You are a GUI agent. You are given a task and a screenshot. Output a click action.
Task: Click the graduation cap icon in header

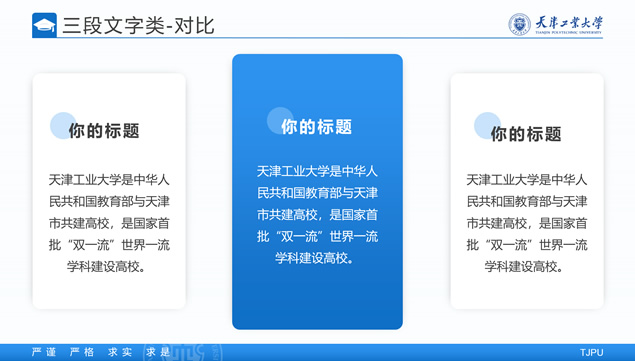44,25
